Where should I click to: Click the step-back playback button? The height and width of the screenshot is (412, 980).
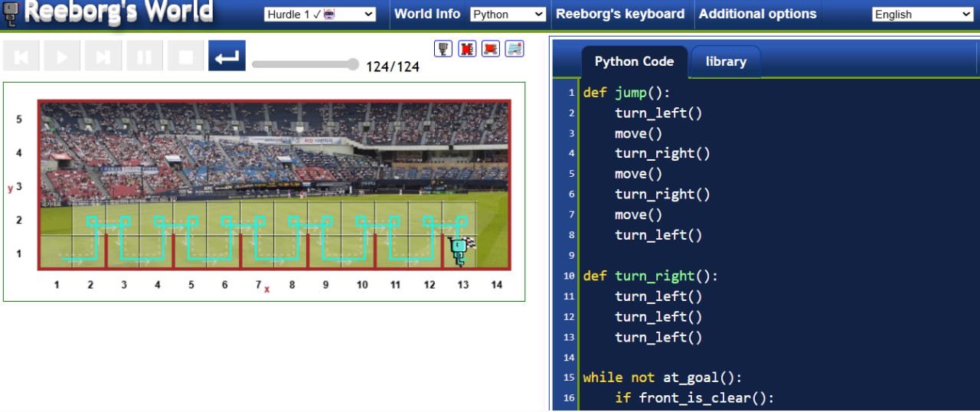point(21,56)
